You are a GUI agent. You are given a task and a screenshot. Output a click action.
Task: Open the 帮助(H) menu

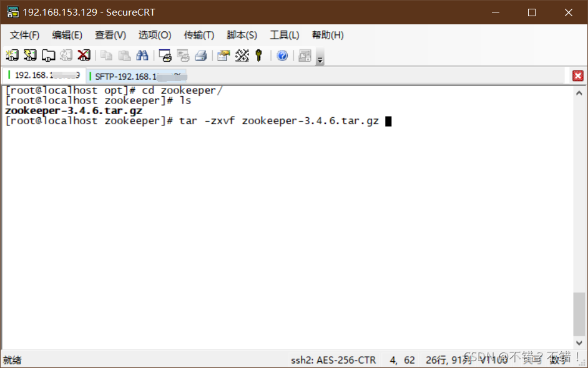[x=327, y=35]
